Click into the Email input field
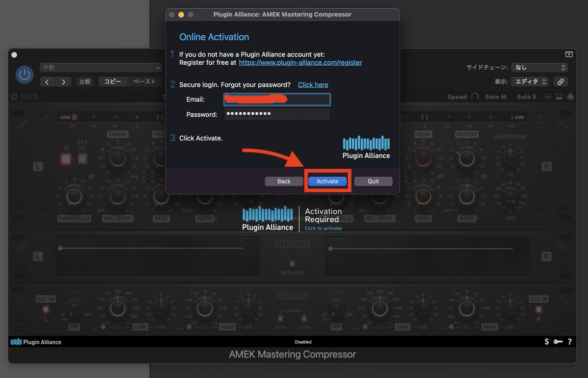This screenshot has width=588, height=378. click(277, 100)
